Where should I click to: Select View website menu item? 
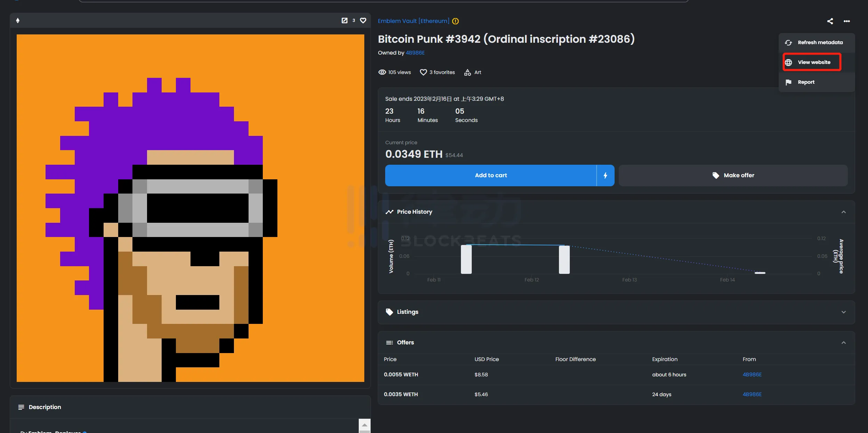(x=813, y=62)
